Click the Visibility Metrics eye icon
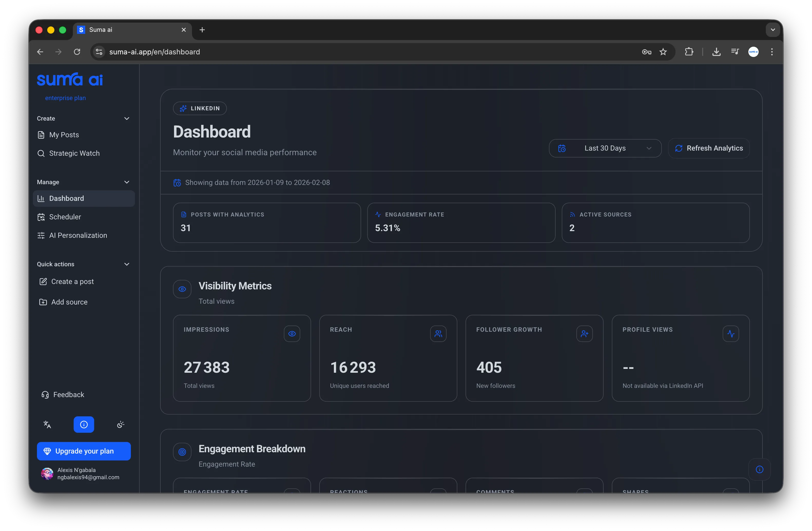812x531 pixels. [182, 289]
